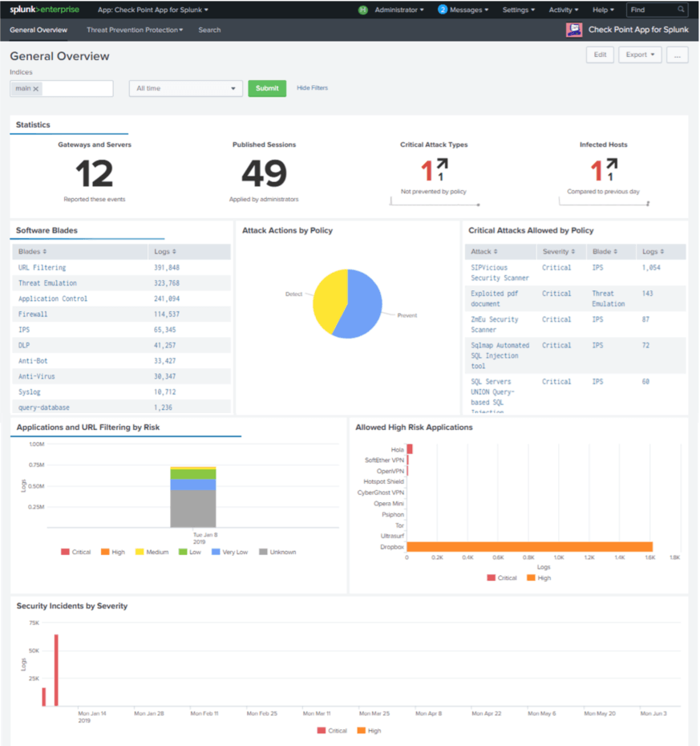
Task: Open the All time range dropdown
Action: click(186, 88)
